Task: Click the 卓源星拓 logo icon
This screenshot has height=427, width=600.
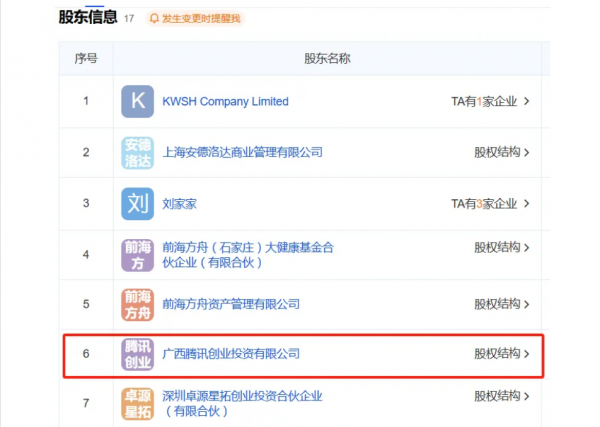Action: tap(137, 404)
